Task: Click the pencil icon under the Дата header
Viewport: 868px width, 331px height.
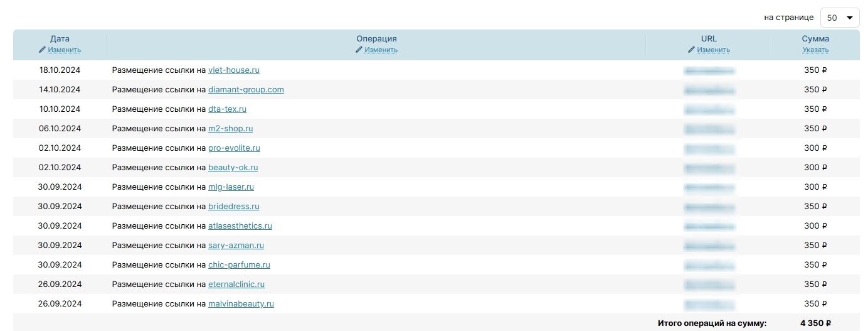Action: coord(42,50)
